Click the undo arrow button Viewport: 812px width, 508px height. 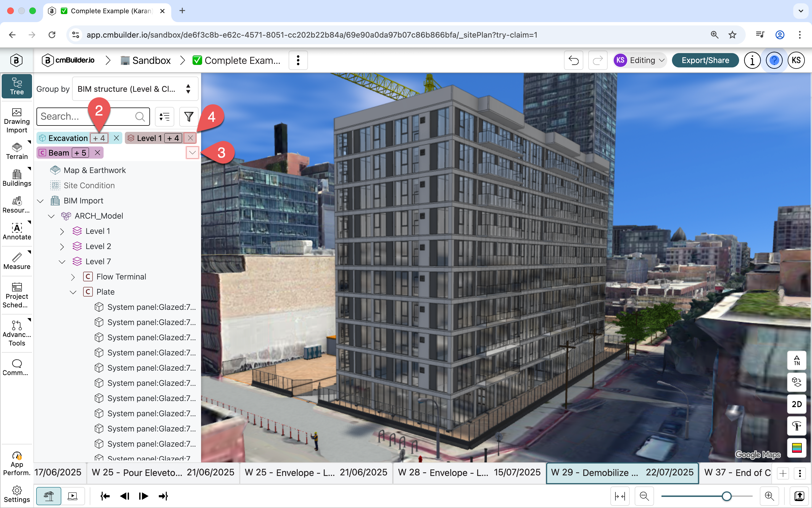coord(573,61)
